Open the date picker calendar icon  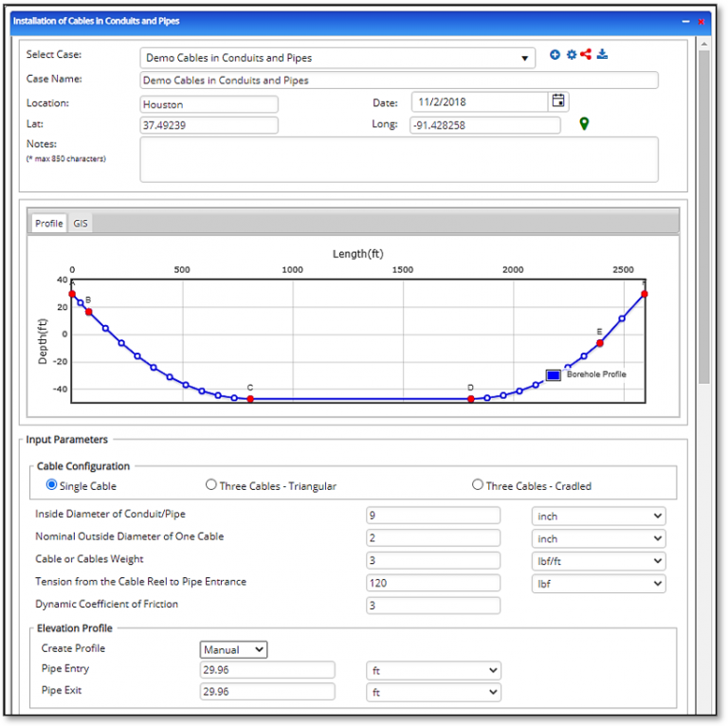coord(558,100)
